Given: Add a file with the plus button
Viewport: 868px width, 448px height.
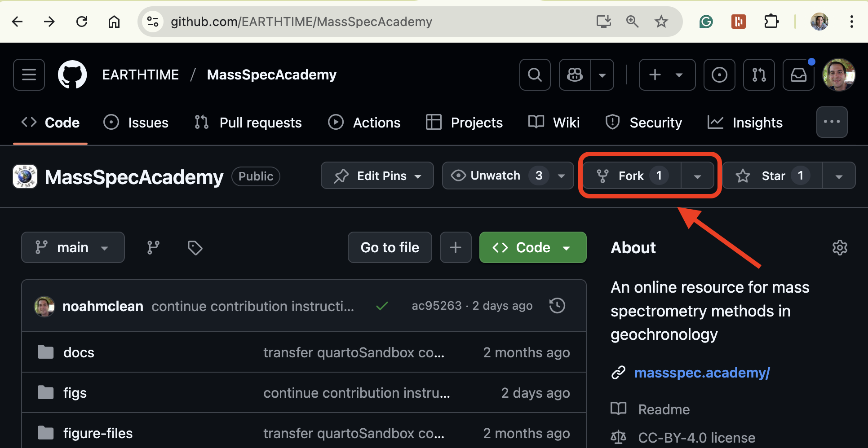Looking at the screenshot, I should (x=456, y=247).
